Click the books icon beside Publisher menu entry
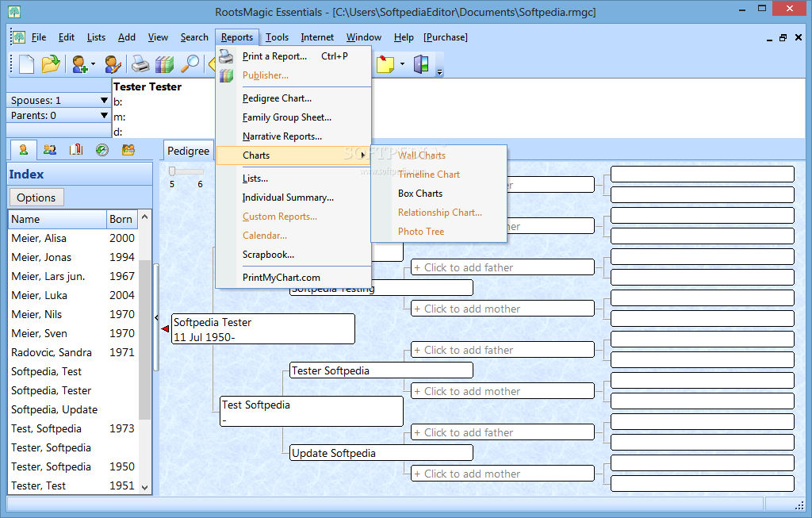Viewport: 812px width, 518px height. click(x=226, y=75)
